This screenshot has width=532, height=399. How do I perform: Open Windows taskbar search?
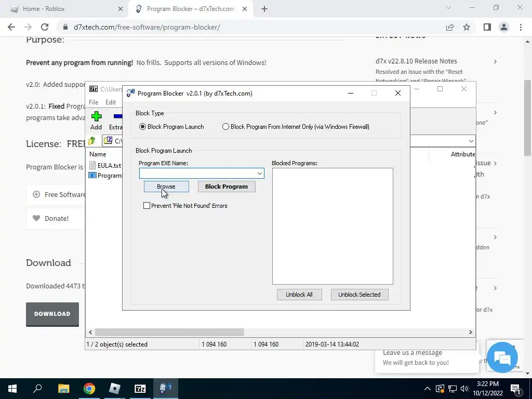37,389
